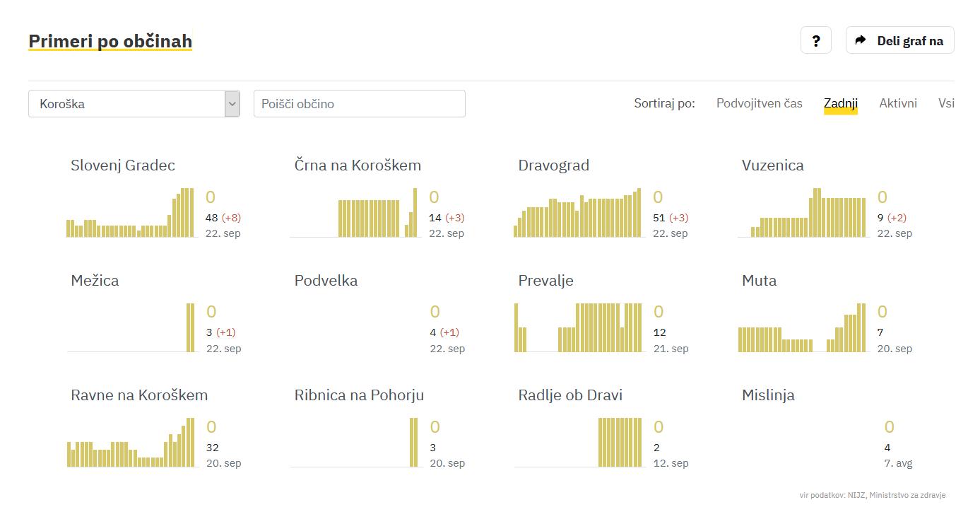Image resolution: width=980 pixels, height=524 pixels.
Task: Select the Vuzenica bar chart
Action: click(802, 213)
